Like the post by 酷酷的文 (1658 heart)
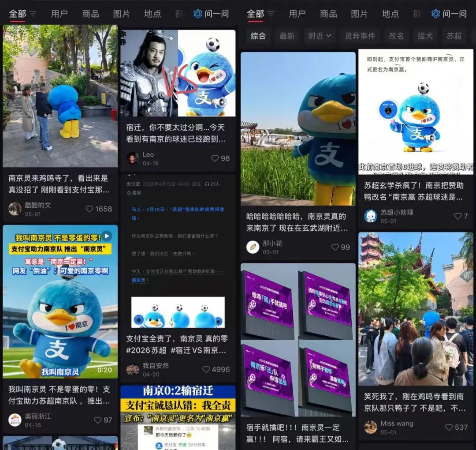Image resolution: width=476 pixels, height=450 pixels. (x=89, y=209)
